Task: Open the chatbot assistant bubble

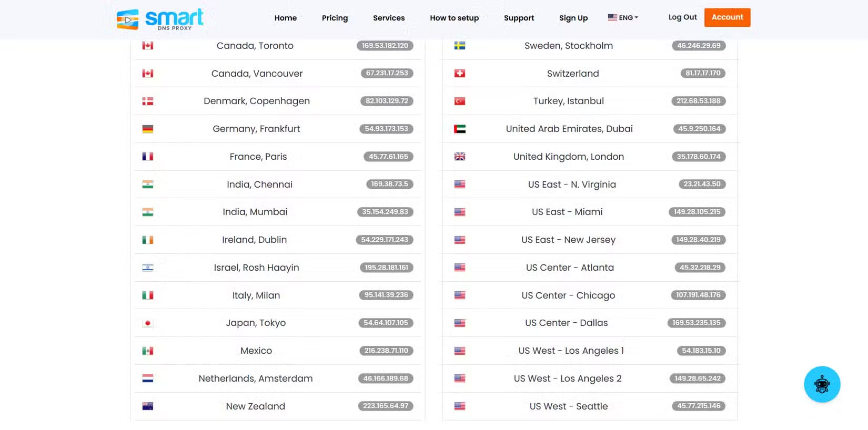Action: [822, 384]
